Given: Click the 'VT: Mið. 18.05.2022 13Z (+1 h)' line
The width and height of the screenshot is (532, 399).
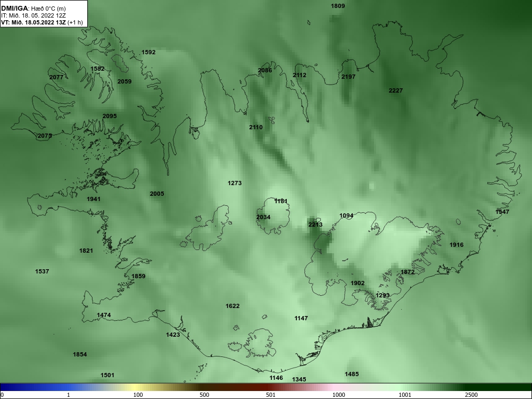Looking at the screenshot, I should 41,22.
